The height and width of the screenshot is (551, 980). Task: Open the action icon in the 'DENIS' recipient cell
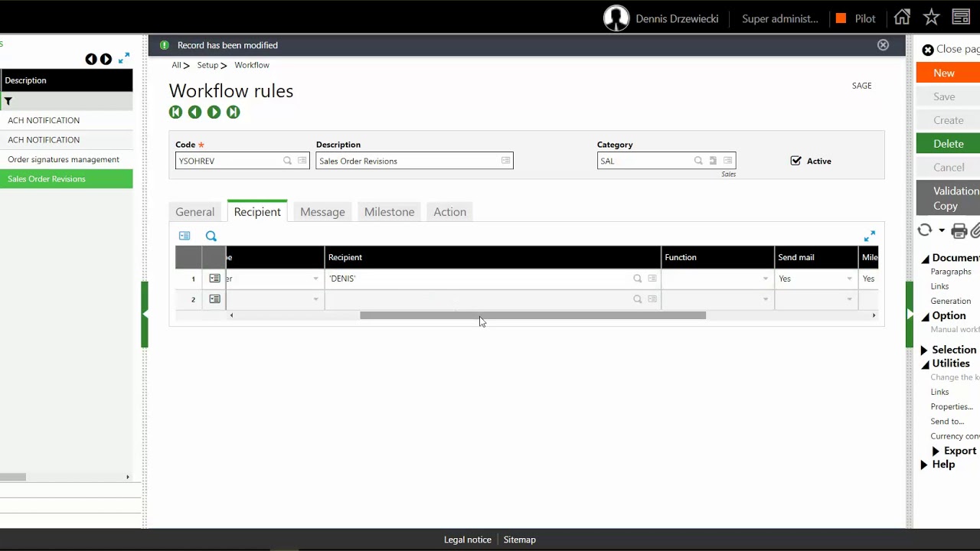pos(652,279)
